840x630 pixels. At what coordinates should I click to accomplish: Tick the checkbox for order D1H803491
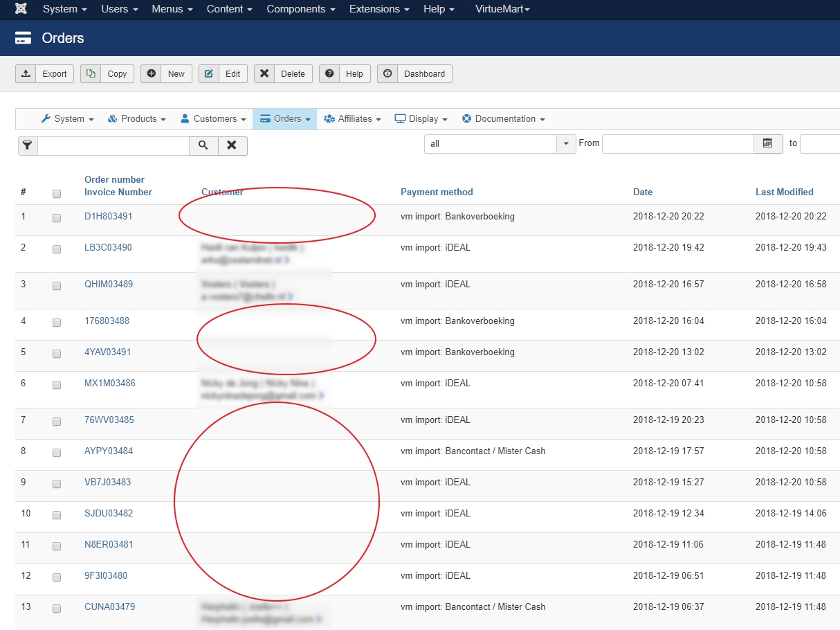point(57,218)
